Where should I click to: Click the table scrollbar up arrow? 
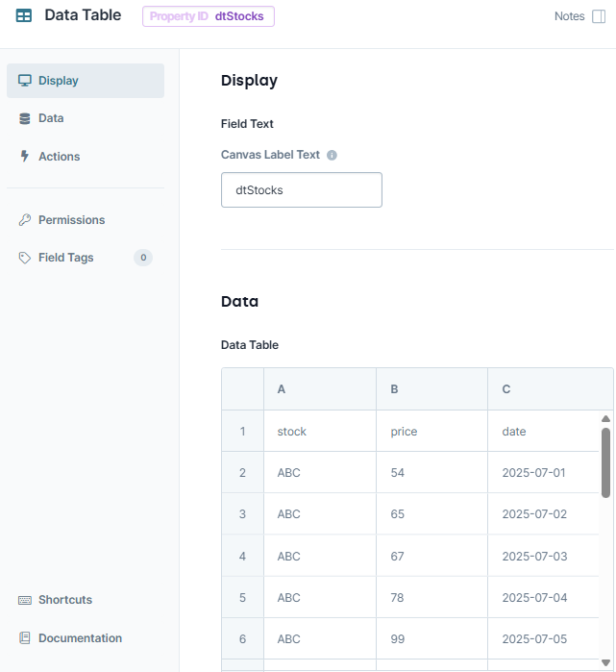coord(605,419)
